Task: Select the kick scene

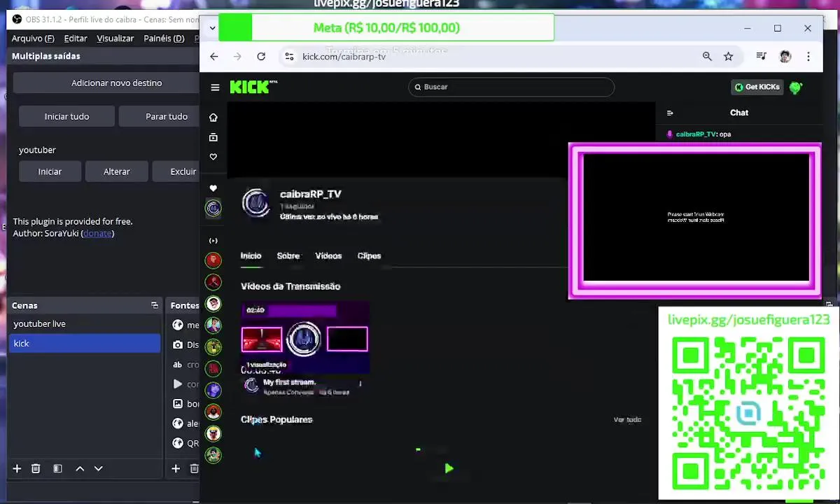Action: (x=85, y=344)
